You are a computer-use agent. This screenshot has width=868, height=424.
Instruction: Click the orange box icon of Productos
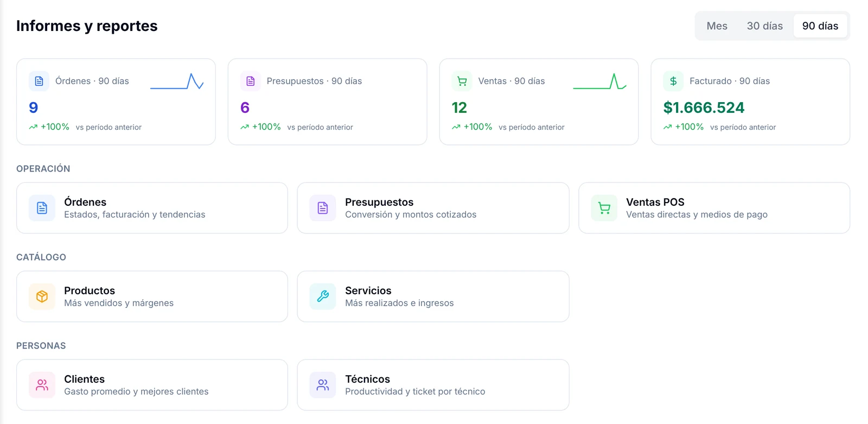42,296
